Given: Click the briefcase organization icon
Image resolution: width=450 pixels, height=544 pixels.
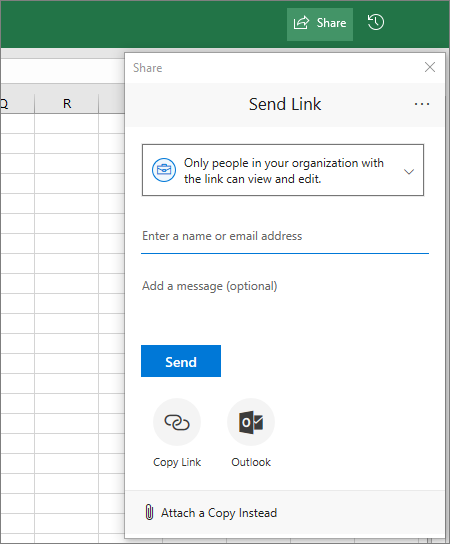Looking at the screenshot, I should click(164, 170).
